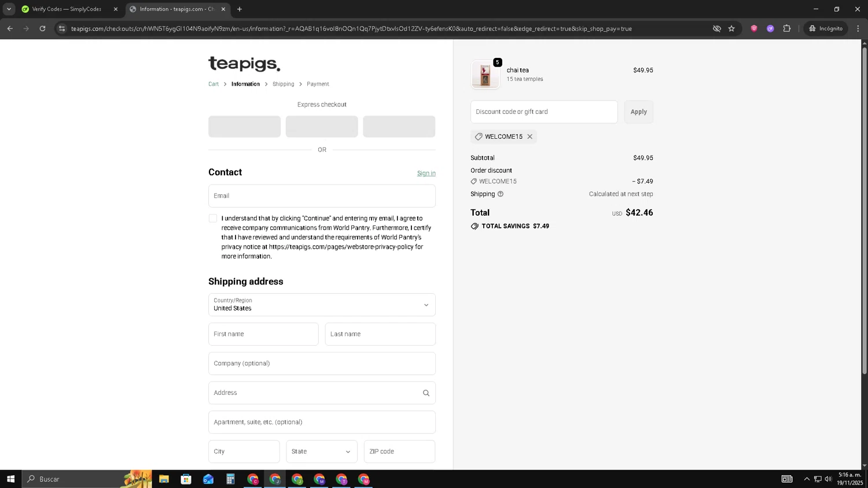Go to Cart breadcrumb

(214, 84)
